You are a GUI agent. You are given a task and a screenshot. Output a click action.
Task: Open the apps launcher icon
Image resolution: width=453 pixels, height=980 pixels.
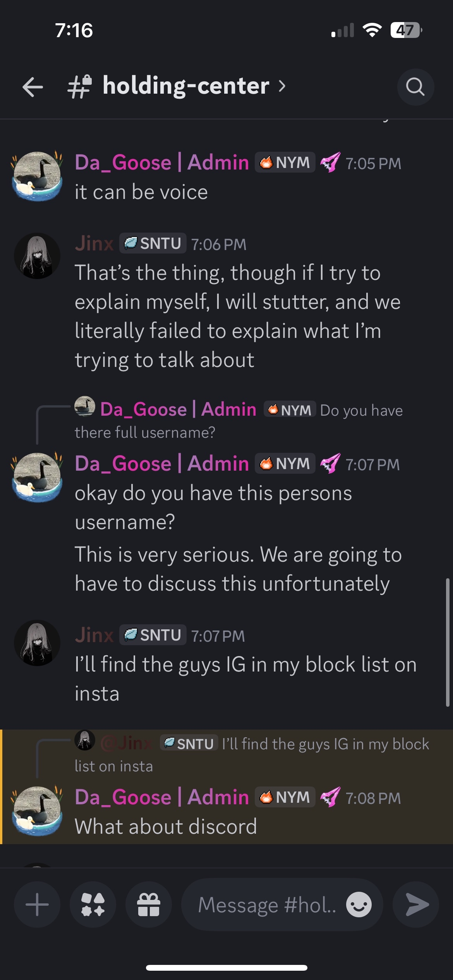click(x=93, y=905)
